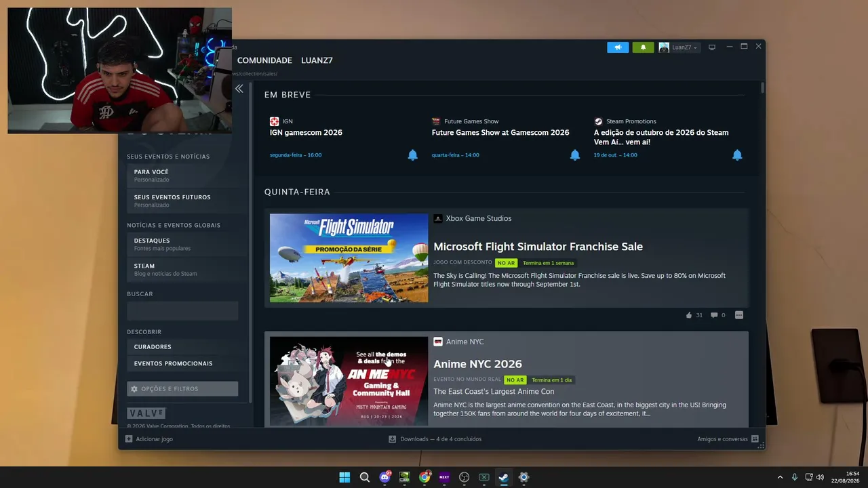Viewport: 868px width, 488px height.
Task: Open the Xbox app in taskbar
Action: click(x=484, y=477)
